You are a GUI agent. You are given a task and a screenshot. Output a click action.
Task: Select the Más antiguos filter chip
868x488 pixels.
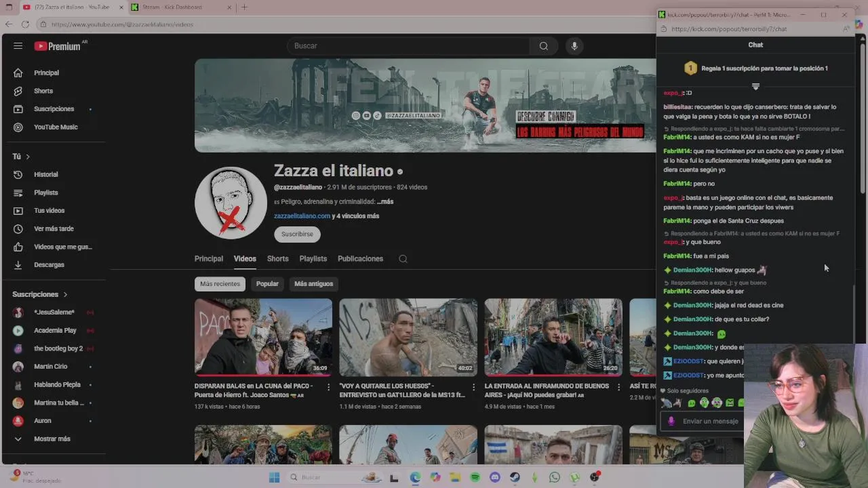point(313,284)
